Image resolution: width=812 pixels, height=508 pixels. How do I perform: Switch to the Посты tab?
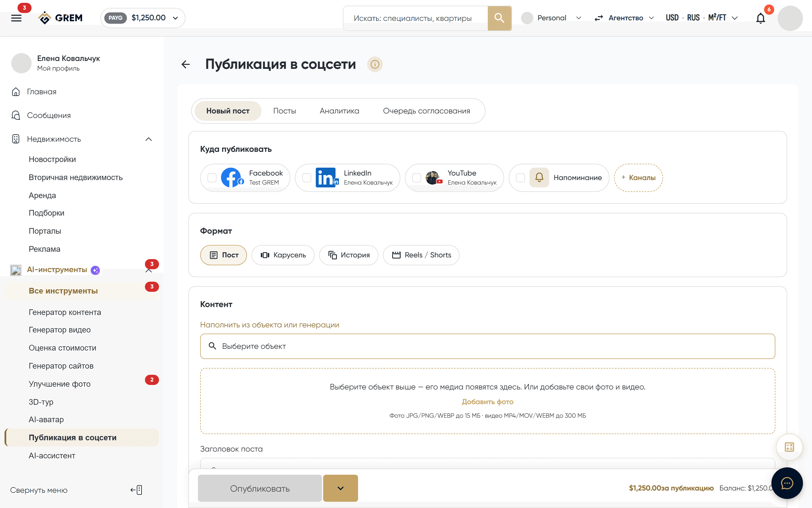tap(284, 111)
